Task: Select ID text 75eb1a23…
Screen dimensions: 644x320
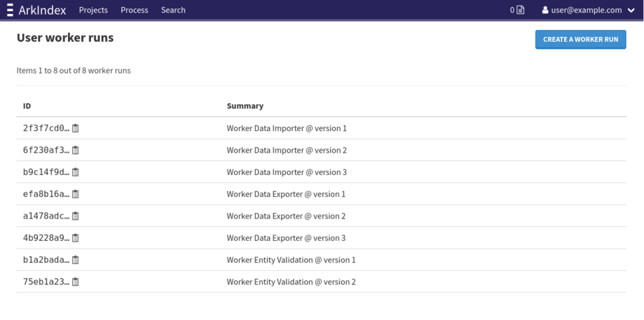Action: pyautogui.click(x=46, y=282)
